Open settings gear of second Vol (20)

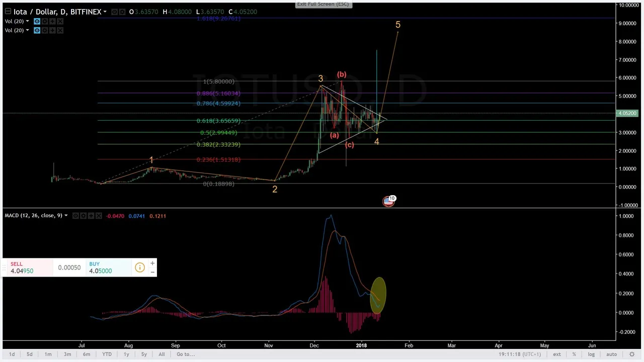(x=45, y=30)
